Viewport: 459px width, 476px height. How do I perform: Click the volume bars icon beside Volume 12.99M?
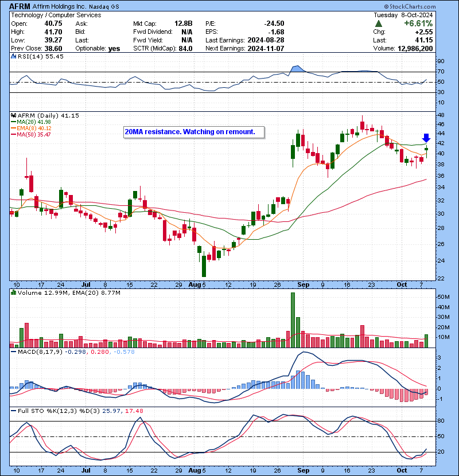click(x=14, y=292)
